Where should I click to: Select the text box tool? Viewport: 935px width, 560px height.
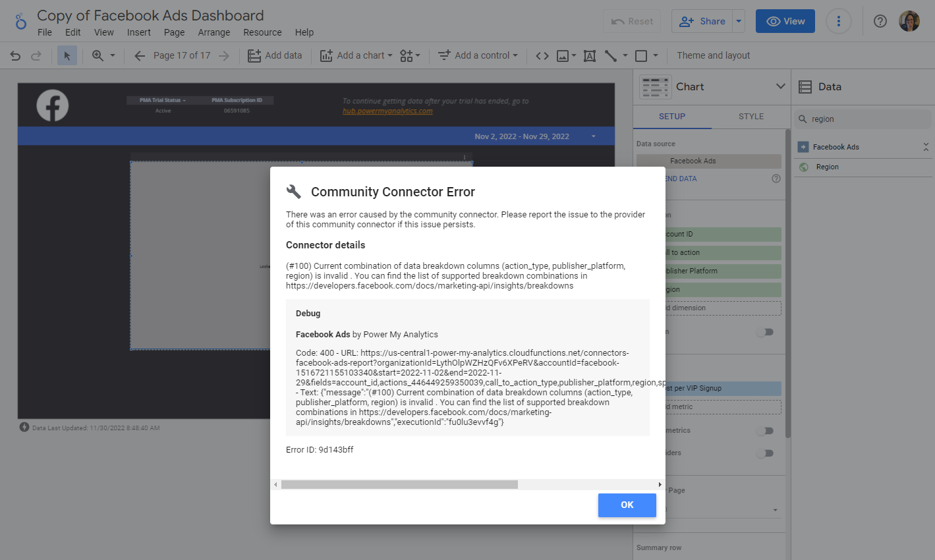point(590,56)
